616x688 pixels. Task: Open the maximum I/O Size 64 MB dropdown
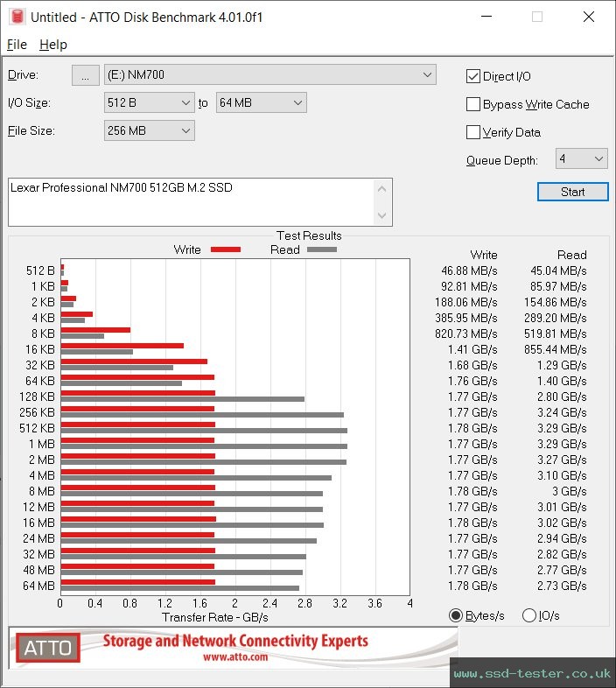261,102
